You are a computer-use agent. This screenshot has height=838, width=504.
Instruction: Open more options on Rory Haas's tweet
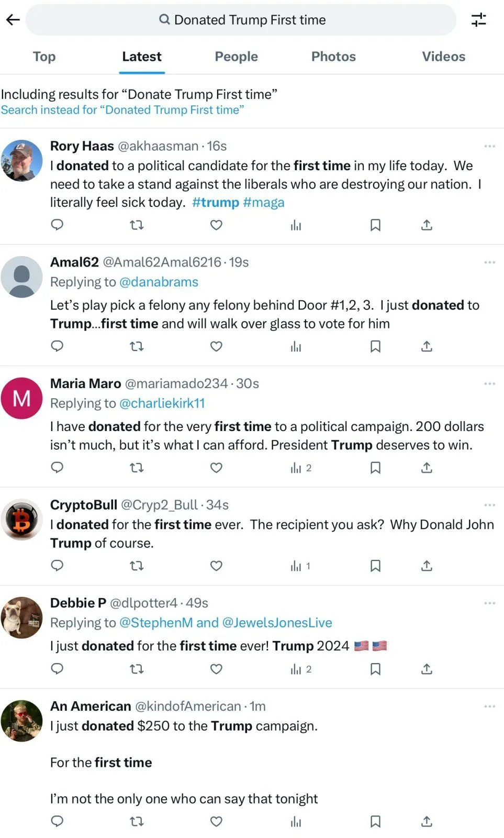coord(489,146)
